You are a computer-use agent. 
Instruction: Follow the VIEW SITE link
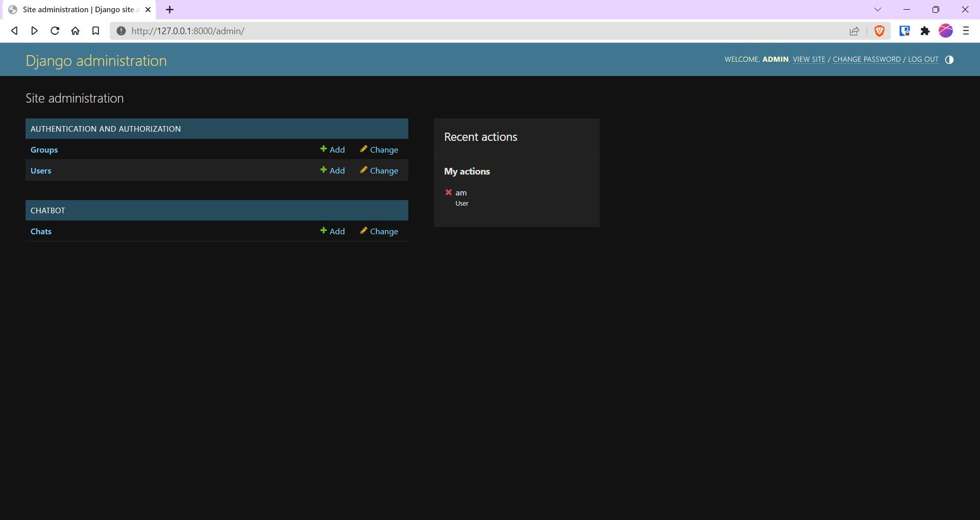809,59
